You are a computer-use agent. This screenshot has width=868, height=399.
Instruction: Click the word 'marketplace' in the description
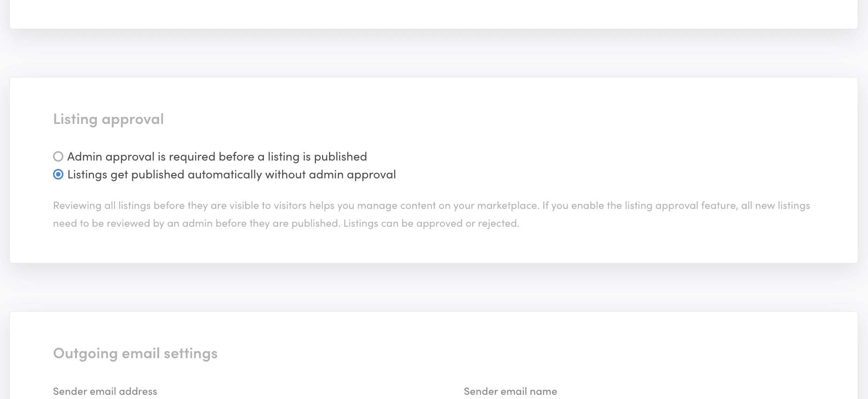[507, 206]
